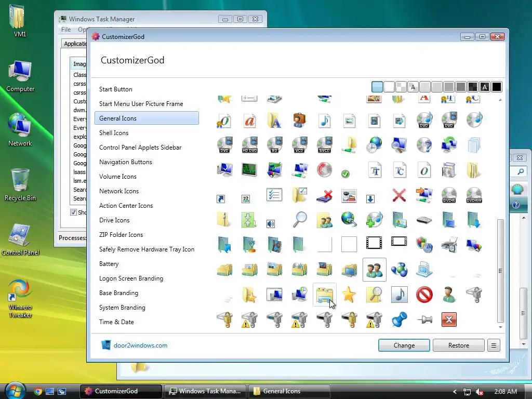Click the icon list scrollbar thumb
532x399 pixels.
click(x=500, y=271)
